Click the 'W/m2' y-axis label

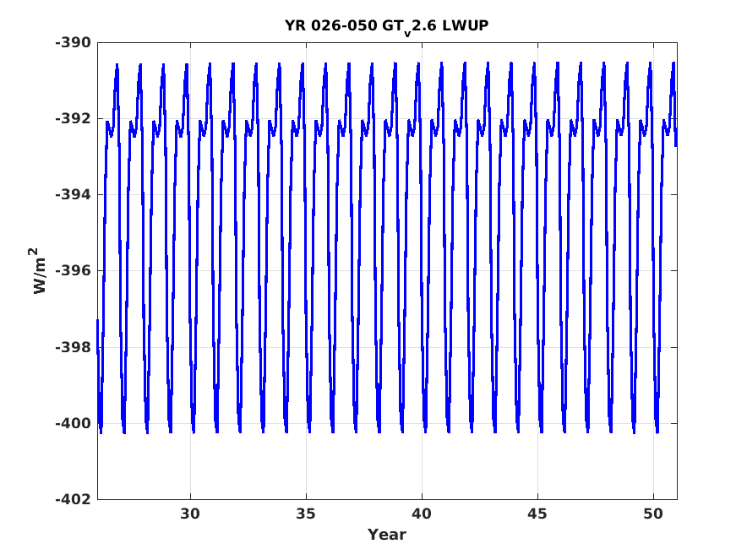click(39, 270)
